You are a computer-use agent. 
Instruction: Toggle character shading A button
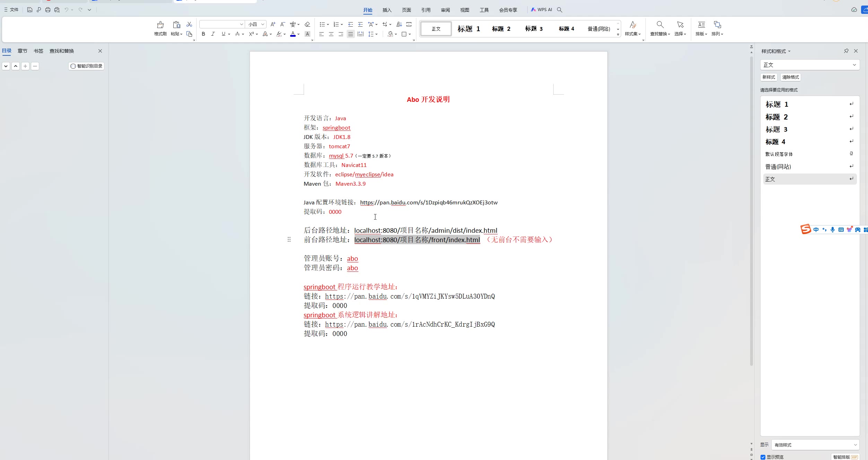coord(307,34)
